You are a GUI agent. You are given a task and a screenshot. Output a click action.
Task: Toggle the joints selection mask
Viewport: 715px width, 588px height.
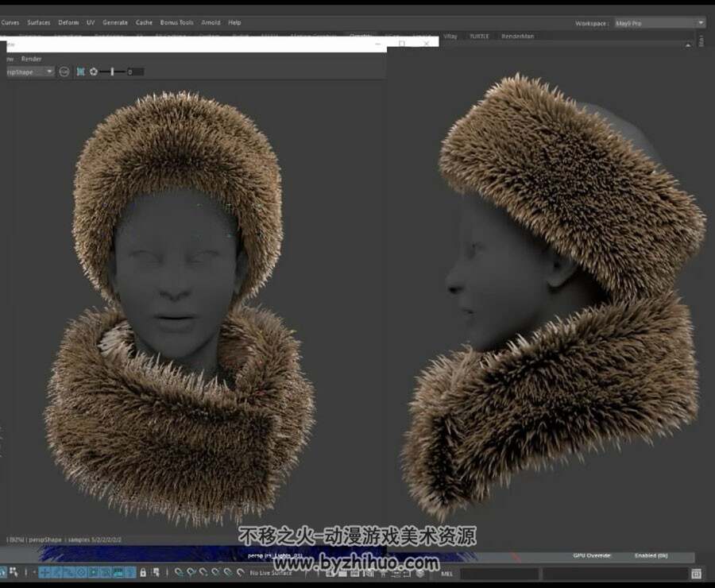coord(56,572)
